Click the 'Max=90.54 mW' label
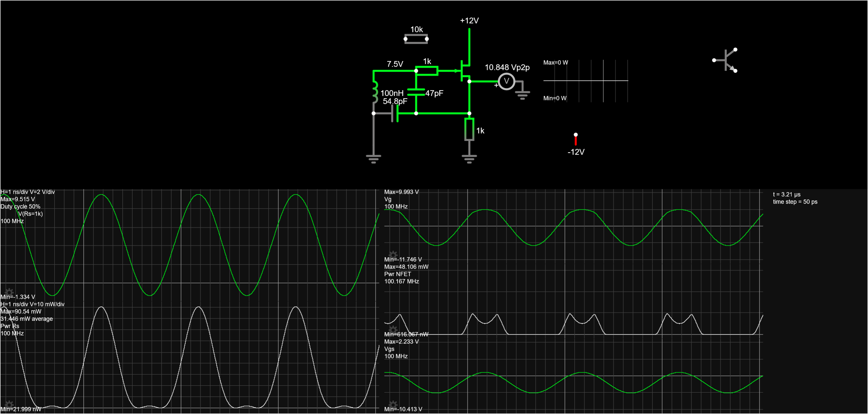Screen dimensions: 868x414 (21, 312)
